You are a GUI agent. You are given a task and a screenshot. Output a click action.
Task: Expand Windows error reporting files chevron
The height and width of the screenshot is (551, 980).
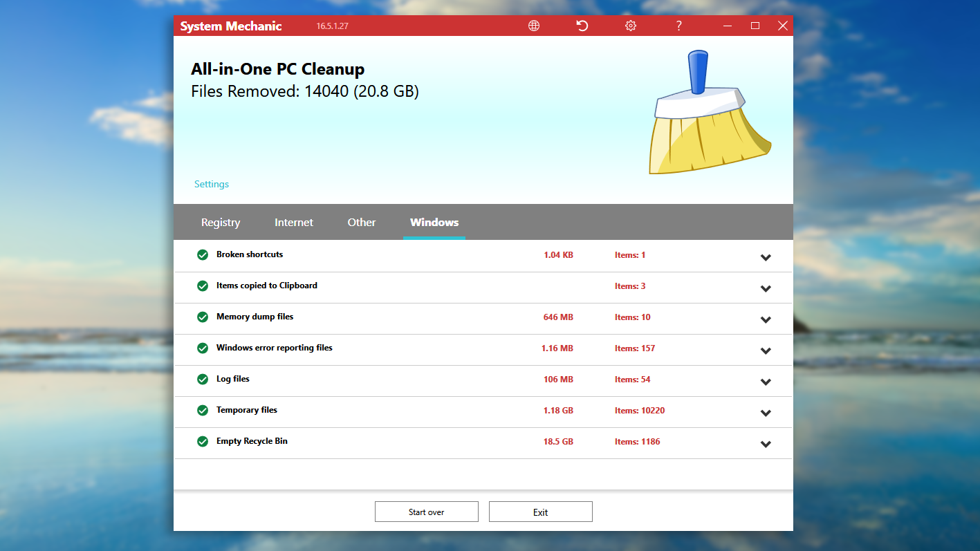click(766, 351)
